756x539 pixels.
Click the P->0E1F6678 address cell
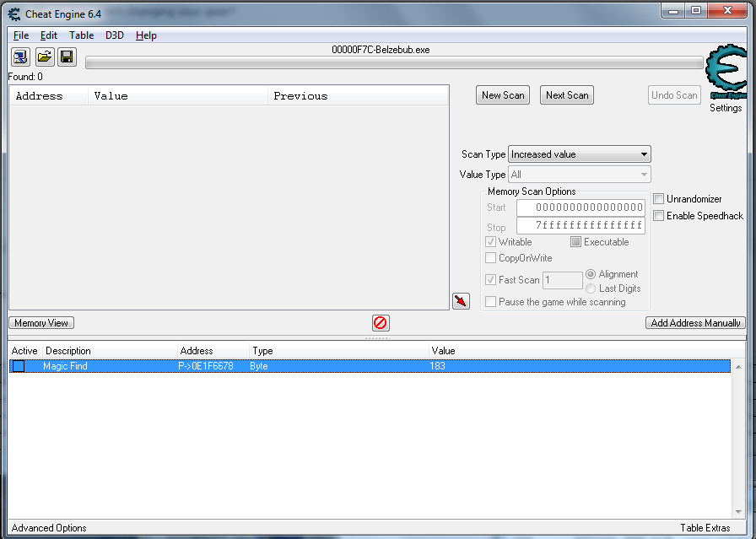coord(206,366)
